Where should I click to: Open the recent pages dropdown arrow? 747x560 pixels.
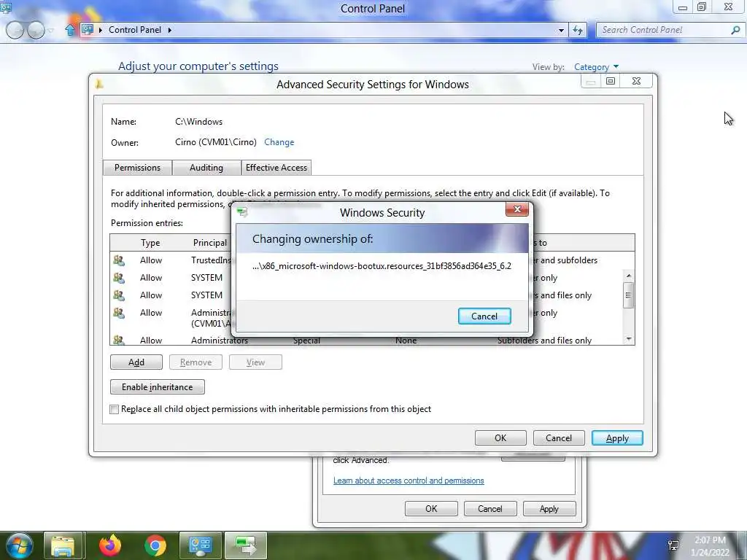click(51, 31)
